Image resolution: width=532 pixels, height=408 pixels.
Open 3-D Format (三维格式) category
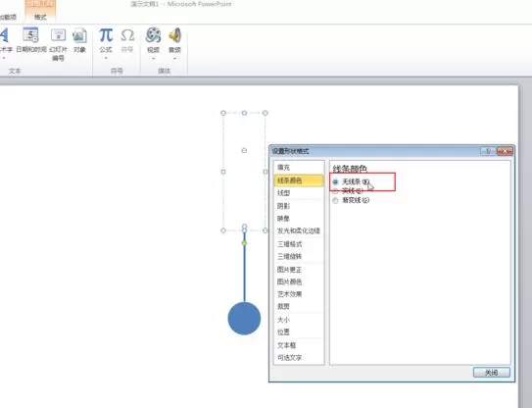(x=299, y=244)
